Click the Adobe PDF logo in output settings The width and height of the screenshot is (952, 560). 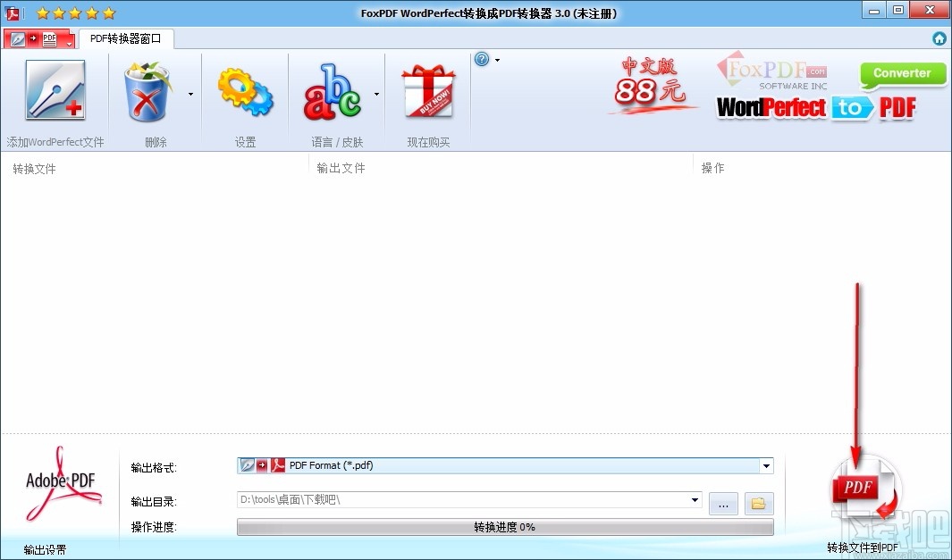point(61,482)
